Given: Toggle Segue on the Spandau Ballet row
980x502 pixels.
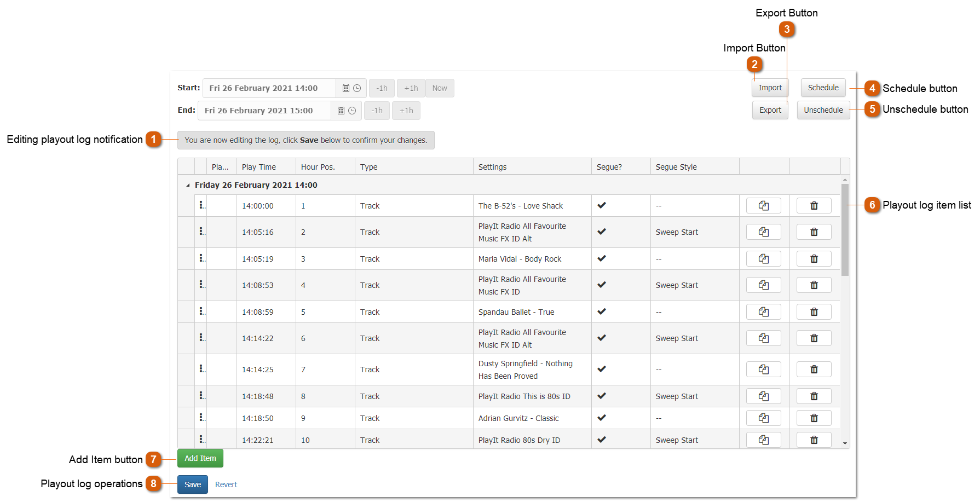Looking at the screenshot, I should pyautogui.click(x=602, y=311).
